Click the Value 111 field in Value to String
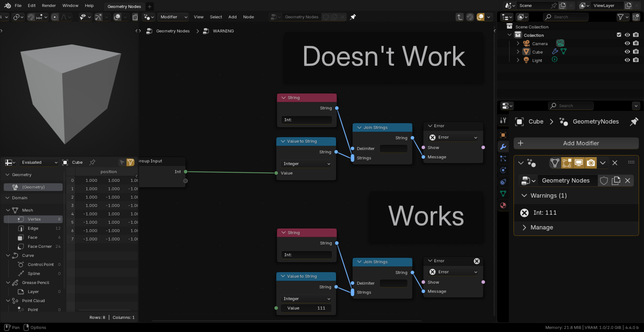644x332 pixels. [306, 308]
